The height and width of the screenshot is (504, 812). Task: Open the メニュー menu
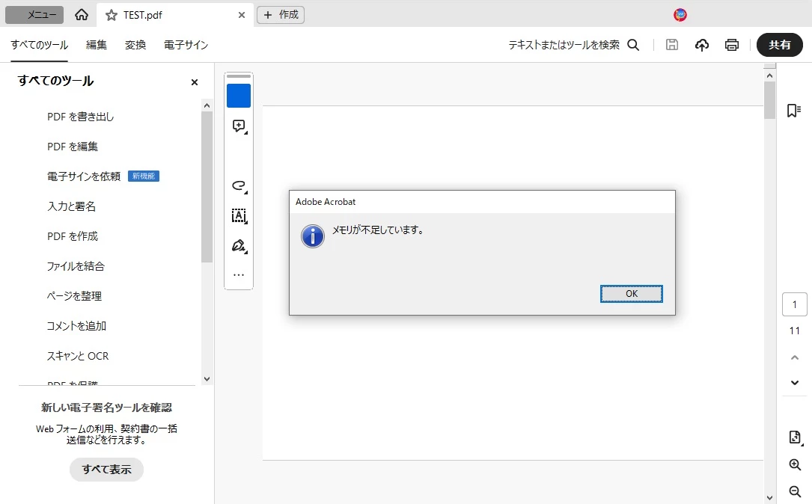[x=34, y=15]
